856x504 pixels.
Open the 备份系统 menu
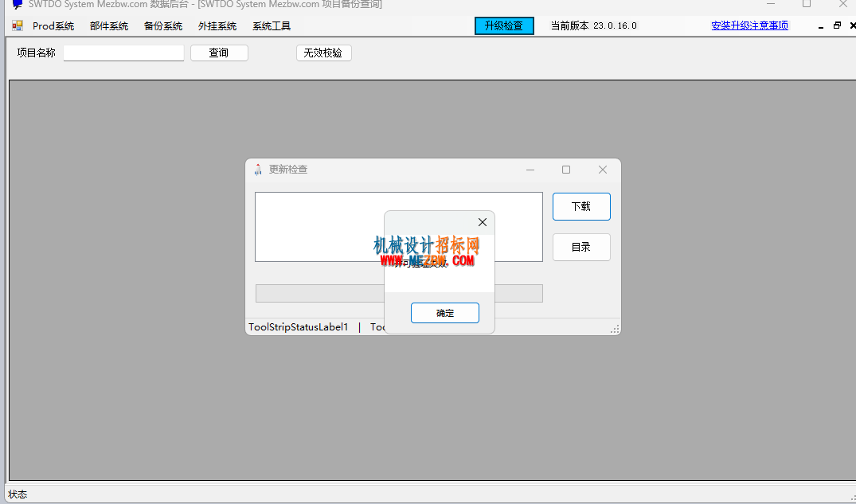click(x=162, y=25)
